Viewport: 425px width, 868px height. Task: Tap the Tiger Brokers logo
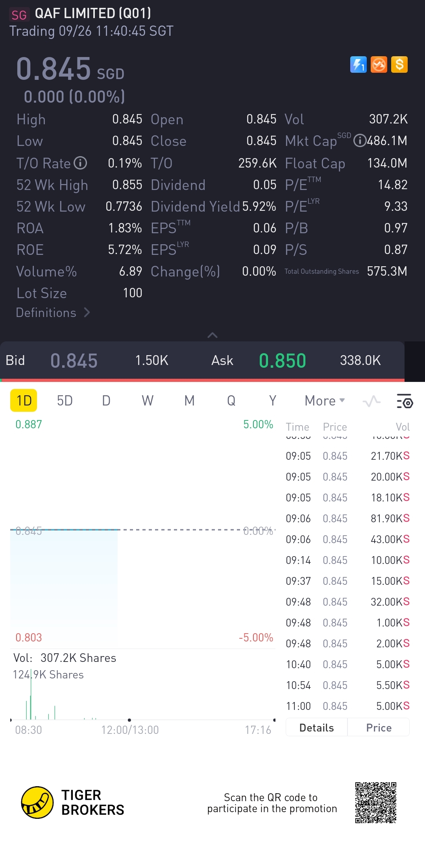tap(37, 802)
